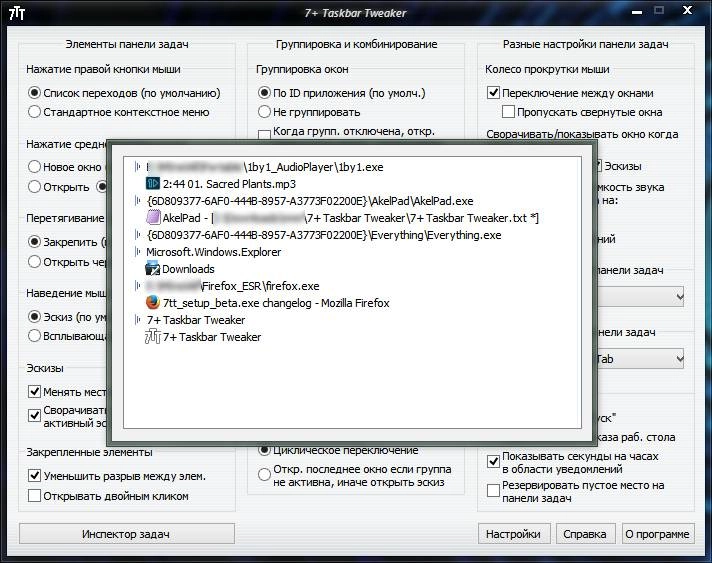Image resolution: width=712 pixels, height=563 pixels.
Task: Select Открыть через drag radio button
Action: 35,262
